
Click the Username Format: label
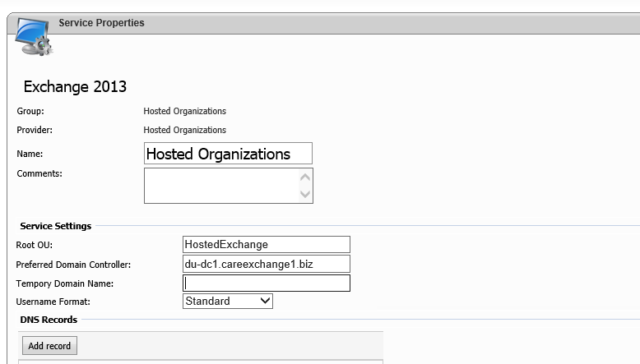click(x=53, y=302)
